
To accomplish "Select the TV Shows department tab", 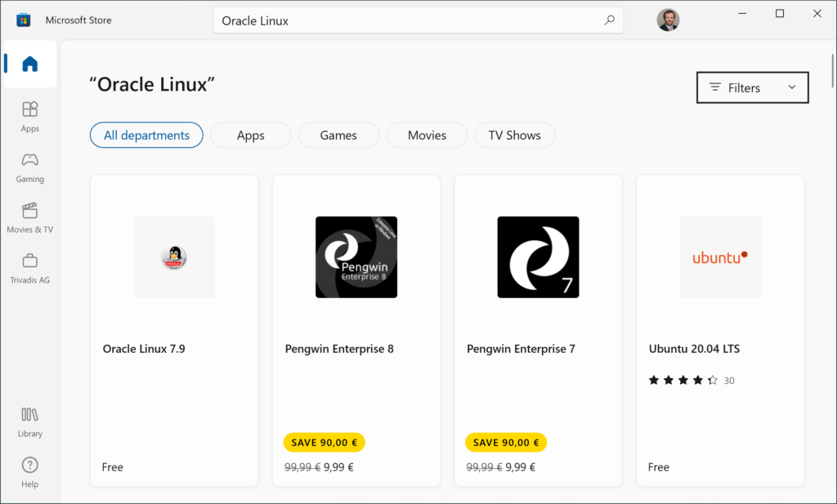I will (515, 135).
